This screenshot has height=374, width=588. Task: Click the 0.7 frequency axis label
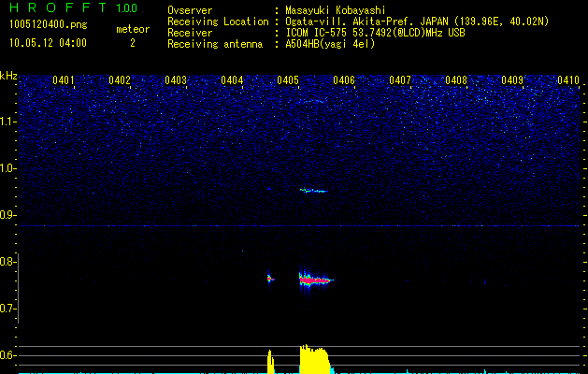pyautogui.click(x=8, y=309)
